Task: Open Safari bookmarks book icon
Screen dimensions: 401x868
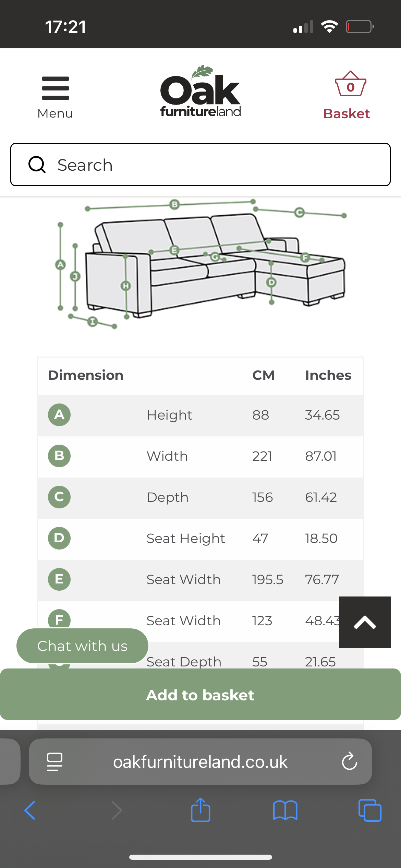Action: [285, 810]
